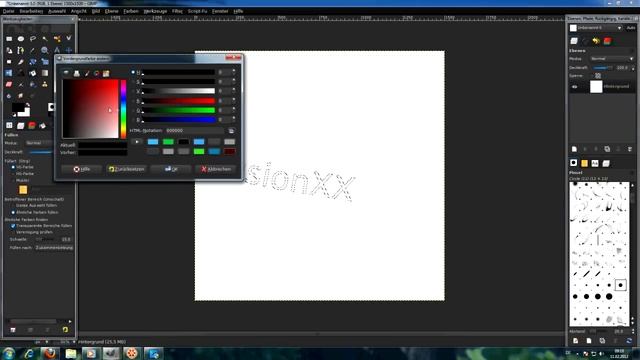The image size is (640, 360).
Task: Select the Fuzzy Select magic wand tool
Action: click(44, 39)
